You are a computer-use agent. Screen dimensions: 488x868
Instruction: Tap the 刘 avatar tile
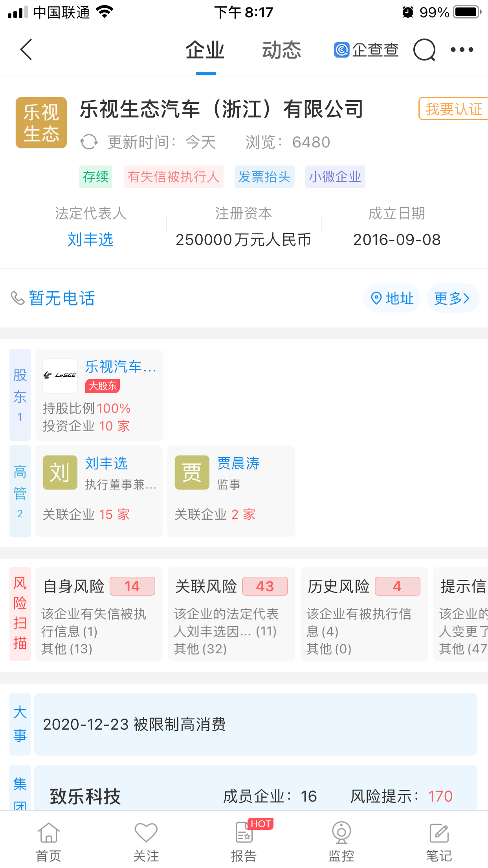coord(60,472)
